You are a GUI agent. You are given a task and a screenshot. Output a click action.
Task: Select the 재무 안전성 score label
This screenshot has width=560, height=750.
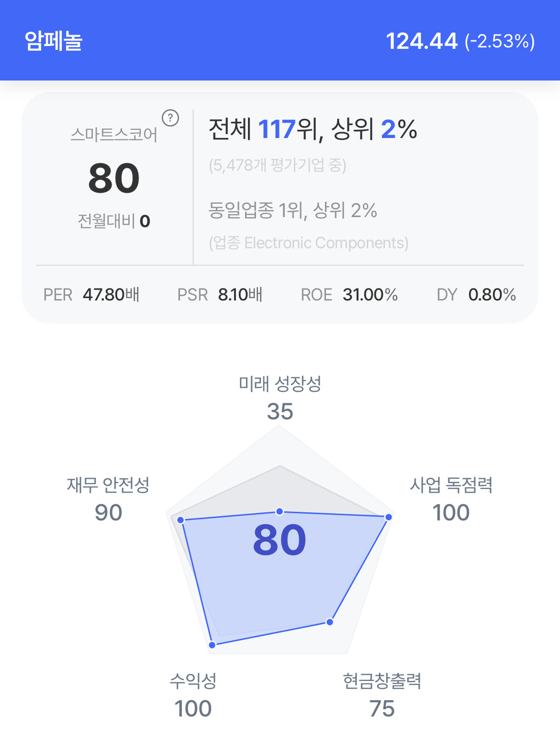(108, 485)
